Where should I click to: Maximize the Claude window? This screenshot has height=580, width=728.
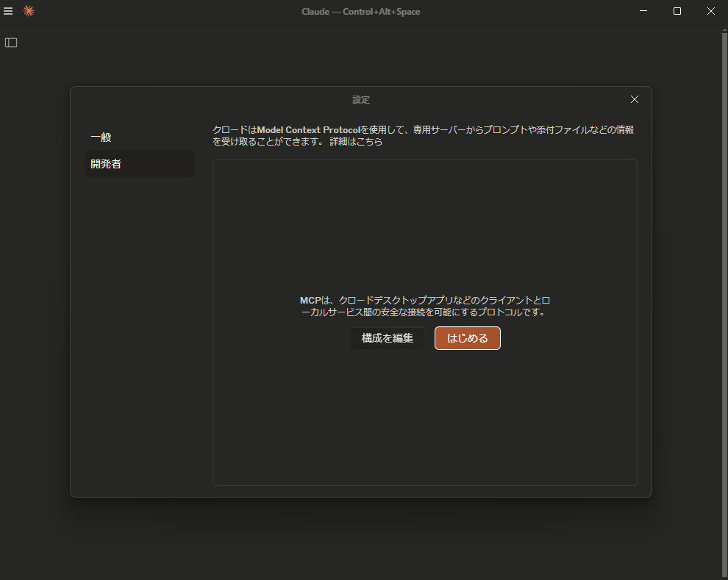677,11
